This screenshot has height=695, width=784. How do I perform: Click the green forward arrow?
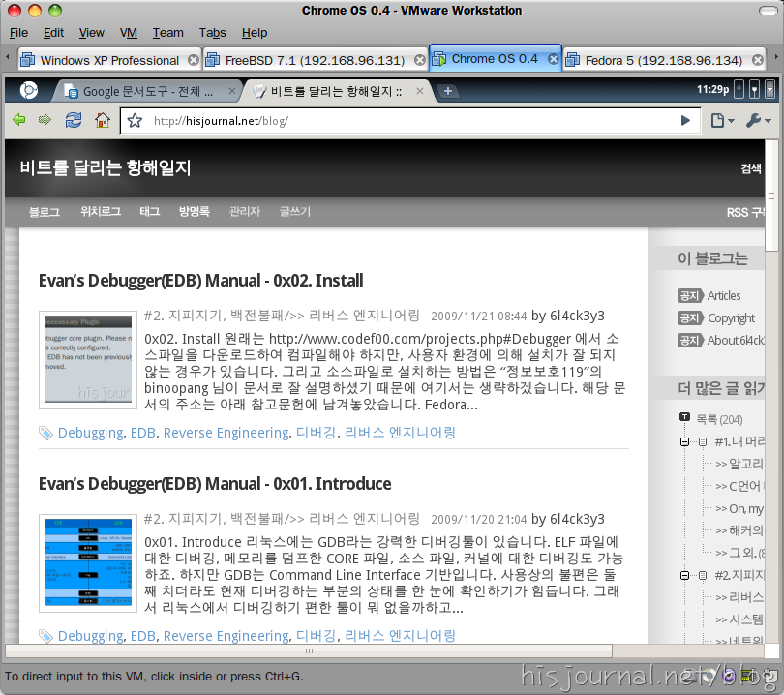(x=45, y=120)
